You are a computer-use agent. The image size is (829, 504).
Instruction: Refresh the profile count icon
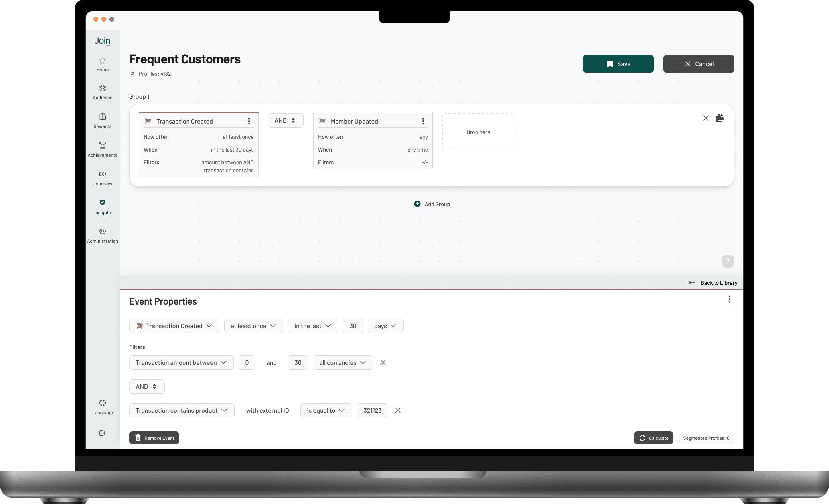[132, 73]
